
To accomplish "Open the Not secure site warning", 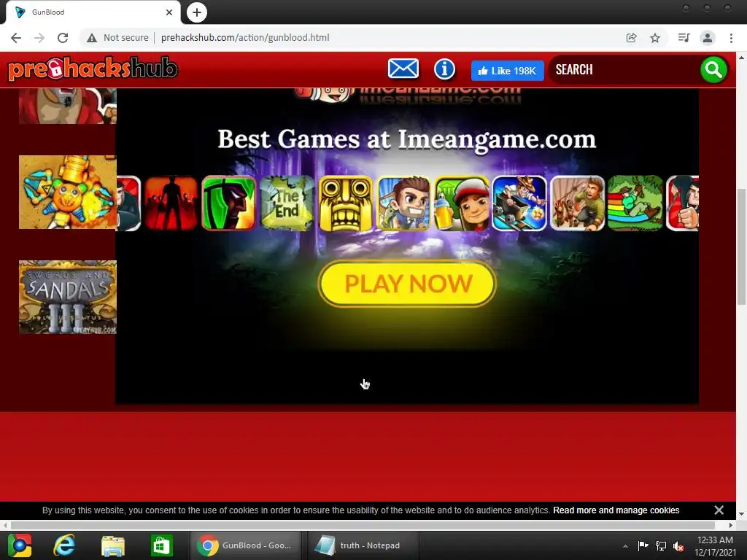I will coord(117,38).
